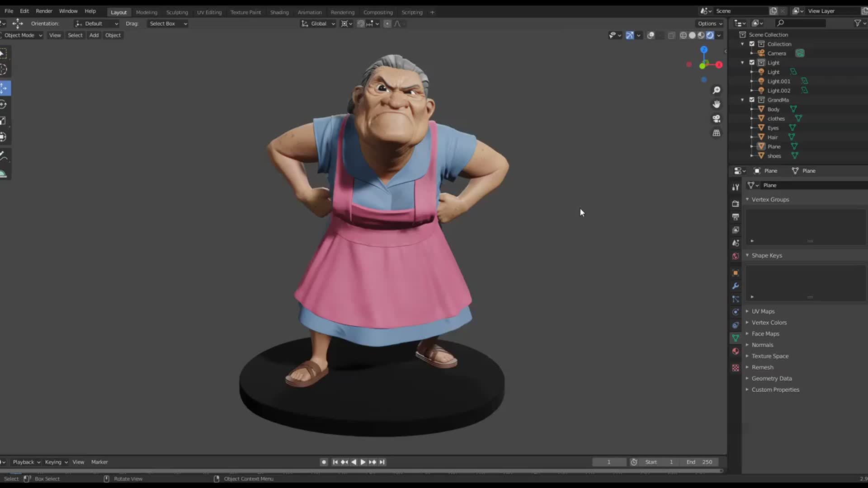Switch viewport to solid shading
Screen dimensions: 868x488
tap(692, 35)
